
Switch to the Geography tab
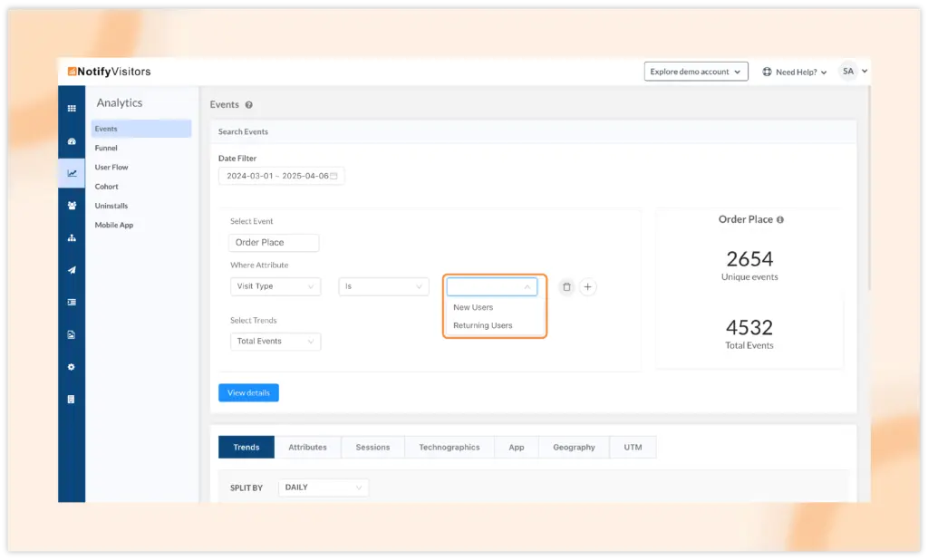pos(574,448)
